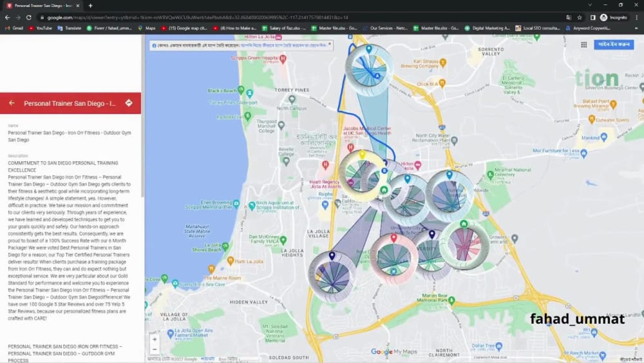Open the Salary of Raz.xlsx bookmark
The height and width of the screenshot is (363, 644).
click(x=284, y=28)
